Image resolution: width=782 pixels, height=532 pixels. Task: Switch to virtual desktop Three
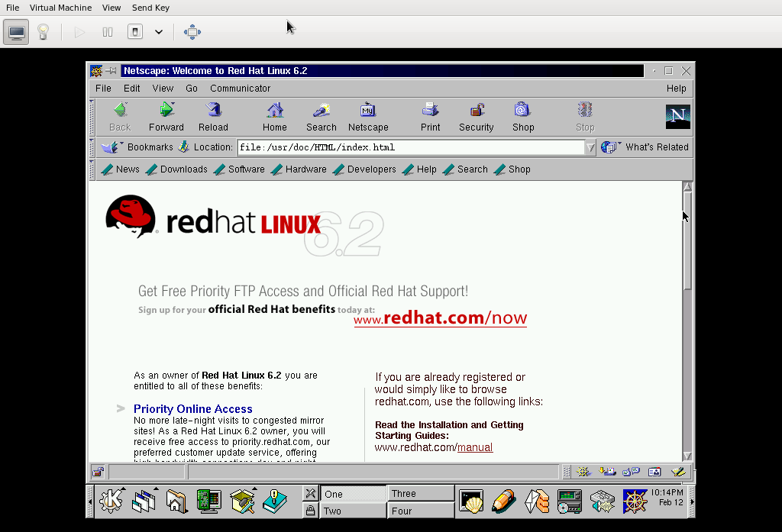[x=419, y=494]
